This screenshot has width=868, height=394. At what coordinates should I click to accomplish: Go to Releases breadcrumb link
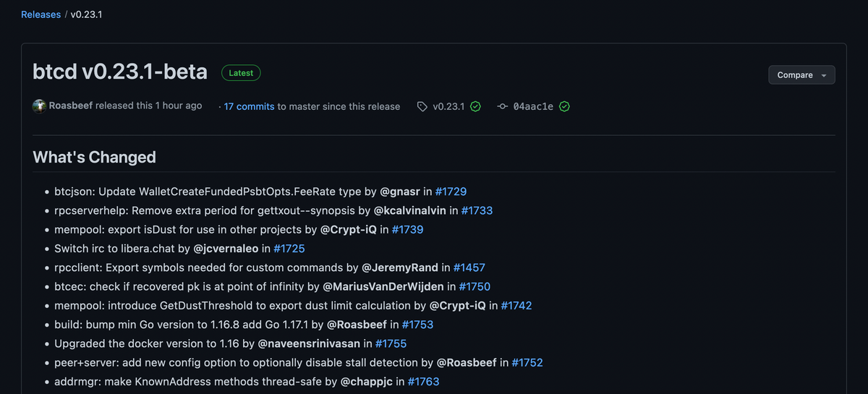coord(41,14)
